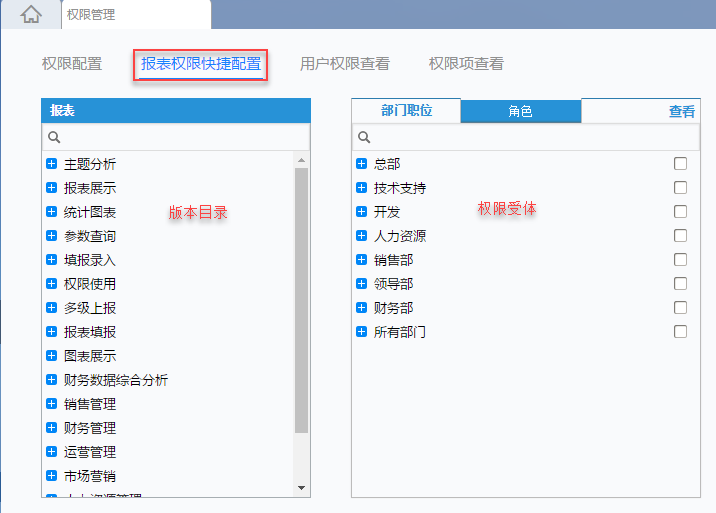Image resolution: width=716 pixels, height=513 pixels.
Task: Expand the 多级上报 folder
Action: tap(52, 307)
